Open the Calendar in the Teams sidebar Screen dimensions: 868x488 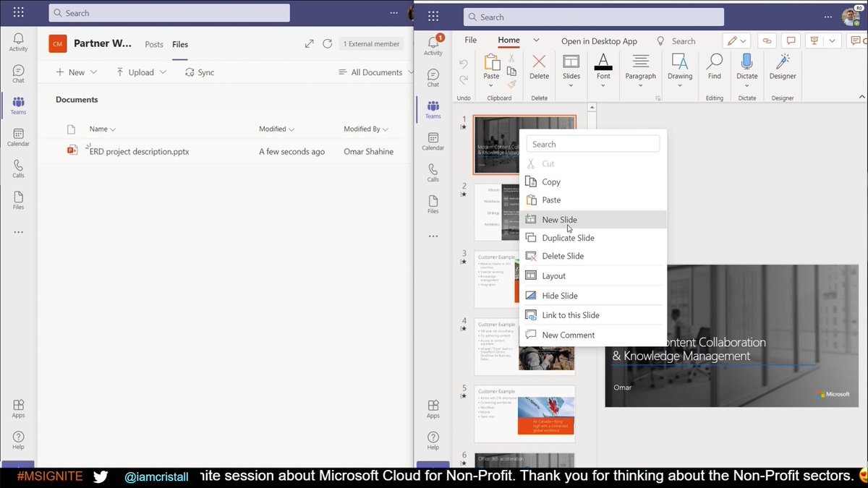click(433, 138)
